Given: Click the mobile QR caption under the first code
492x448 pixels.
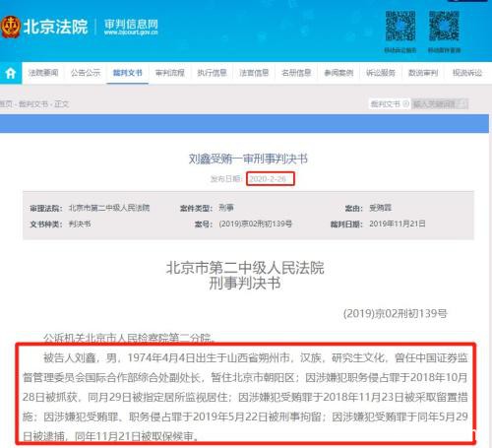Looking at the screenshot, I should point(400,50).
